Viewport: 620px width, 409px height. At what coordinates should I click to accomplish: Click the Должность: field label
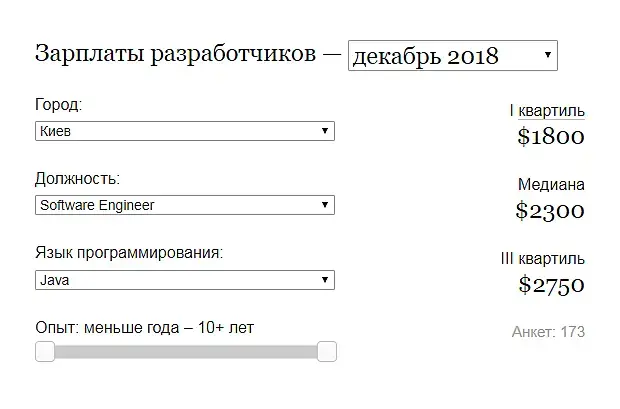[77, 179]
